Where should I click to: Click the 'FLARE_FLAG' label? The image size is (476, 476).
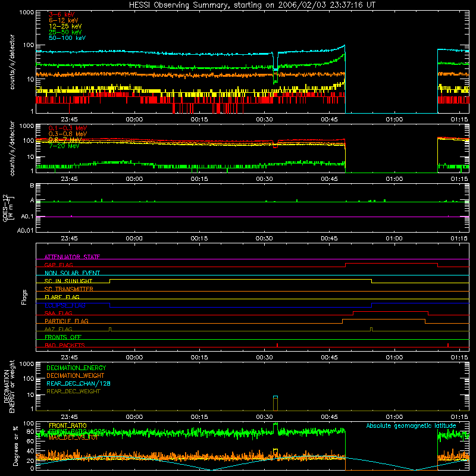(62, 297)
